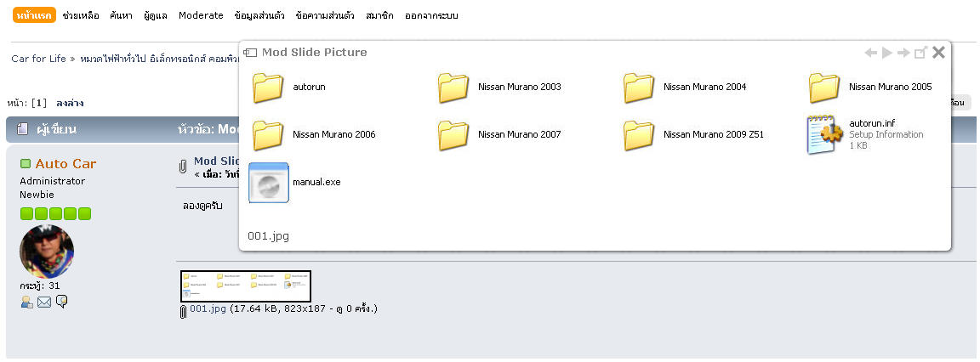Click the green rank pips under Newbie
The height and width of the screenshot is (362, 980).
55,214
